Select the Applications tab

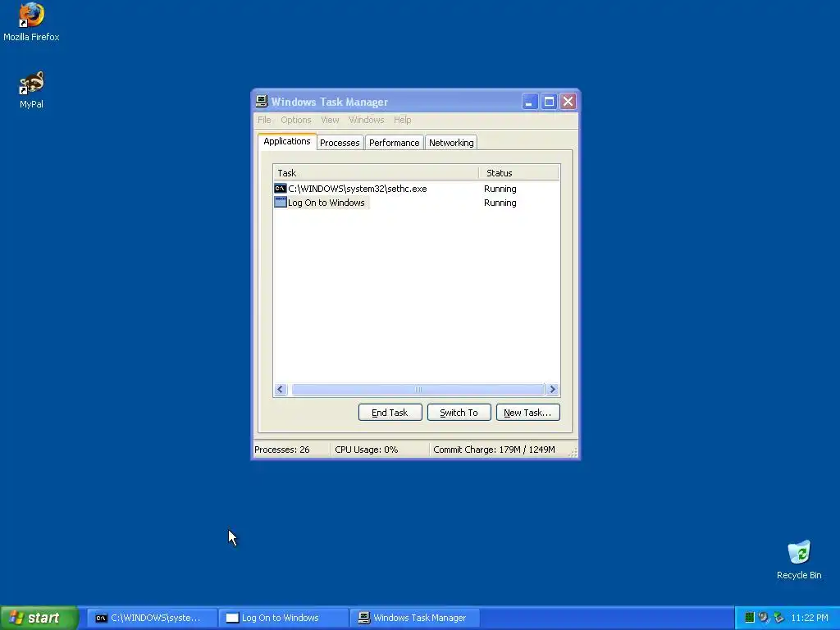287,141
